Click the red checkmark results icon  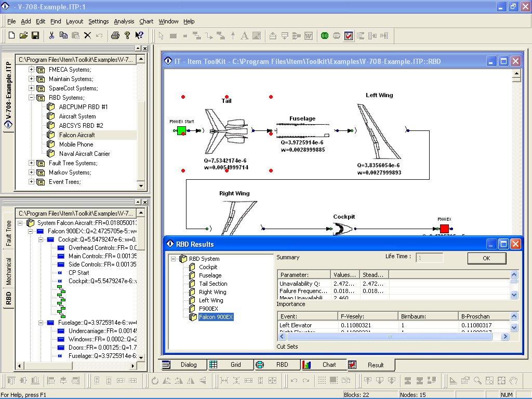click(349, 36)
